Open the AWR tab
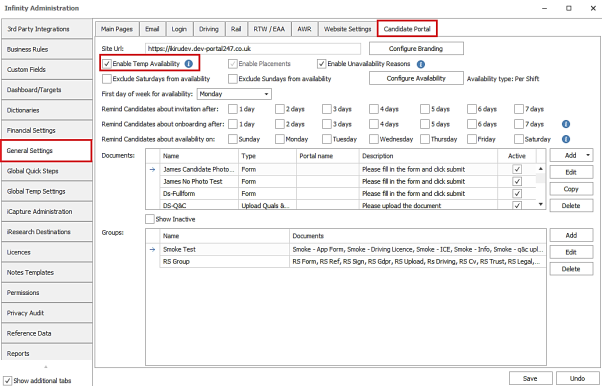This screenshot has width=602, height=386. click(x=304, y=29)
